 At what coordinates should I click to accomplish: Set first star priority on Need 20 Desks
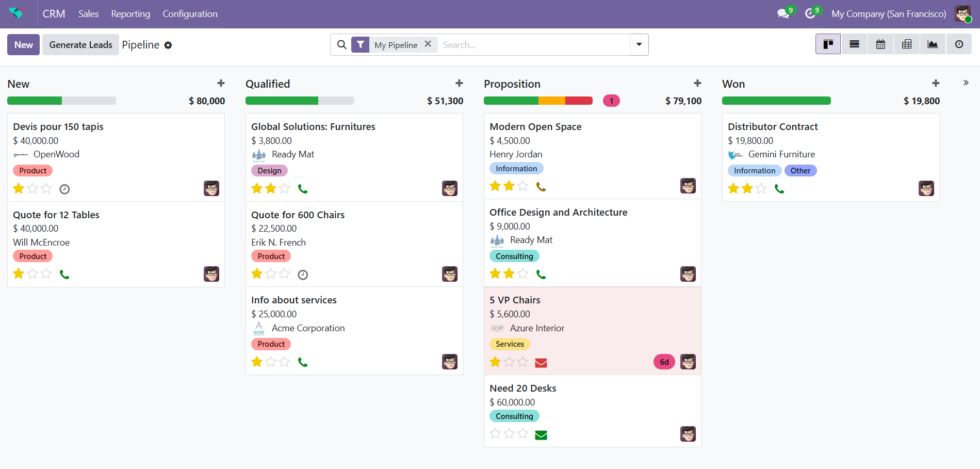[495, 433]
